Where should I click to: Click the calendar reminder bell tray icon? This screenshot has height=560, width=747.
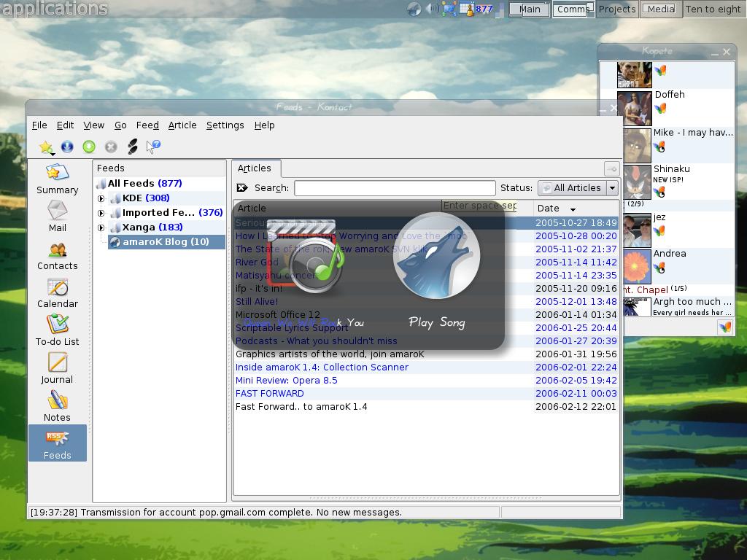tap(467, 9)
